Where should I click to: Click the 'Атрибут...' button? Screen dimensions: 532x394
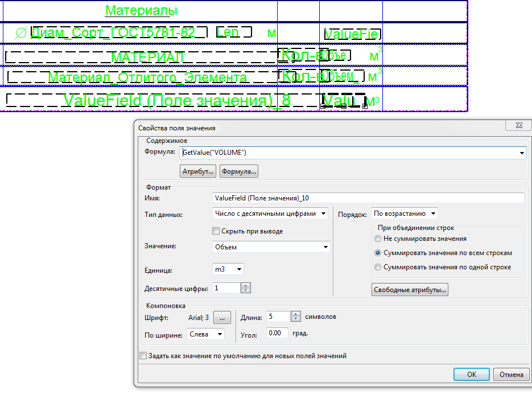click(198, 171)
